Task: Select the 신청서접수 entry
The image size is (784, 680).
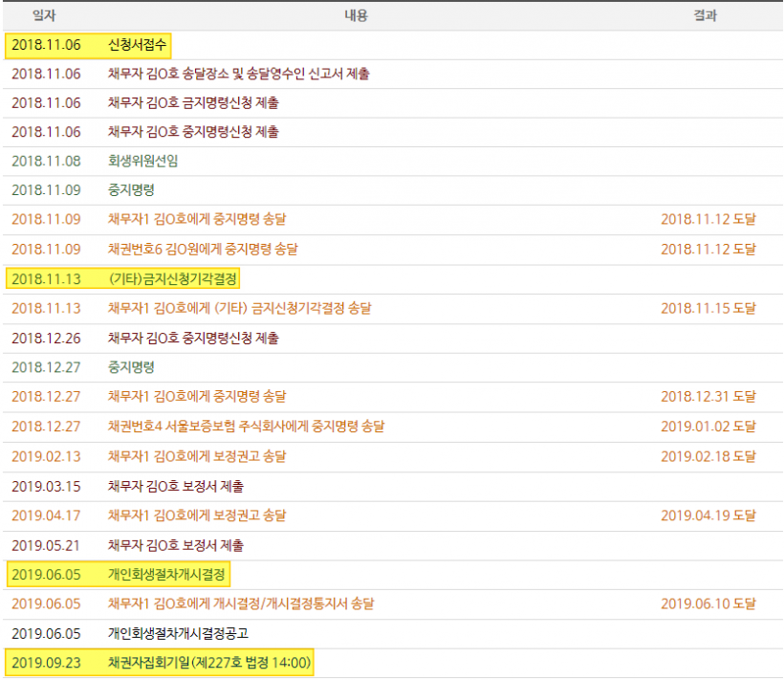Action: [x=137, y=45]
